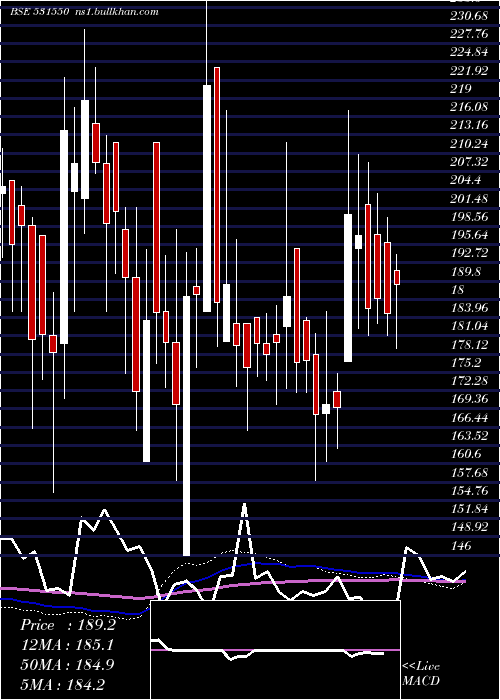Click the BSE 531550 ticker label
The height and width of the screenshot is (700, 500).
39,12
